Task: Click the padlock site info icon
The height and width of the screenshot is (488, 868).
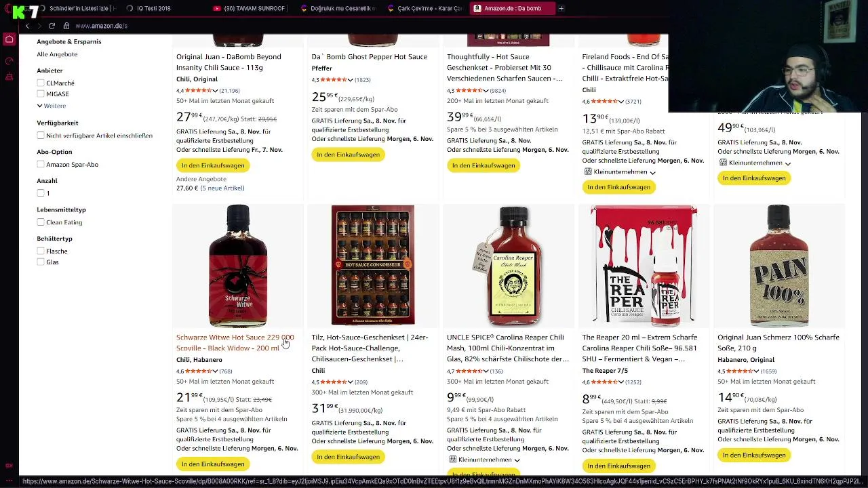Action: pyautogui.click(x=66, y=26)
